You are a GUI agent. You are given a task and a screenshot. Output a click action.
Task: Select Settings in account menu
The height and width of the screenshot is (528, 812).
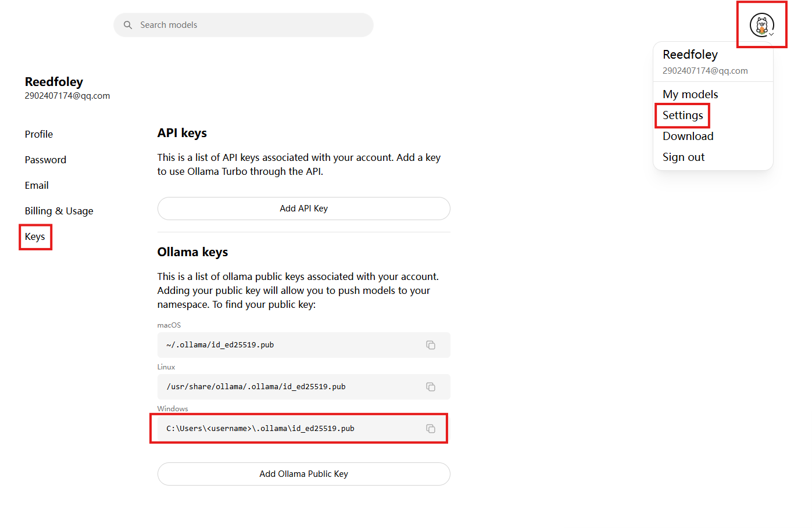[683, 115]
